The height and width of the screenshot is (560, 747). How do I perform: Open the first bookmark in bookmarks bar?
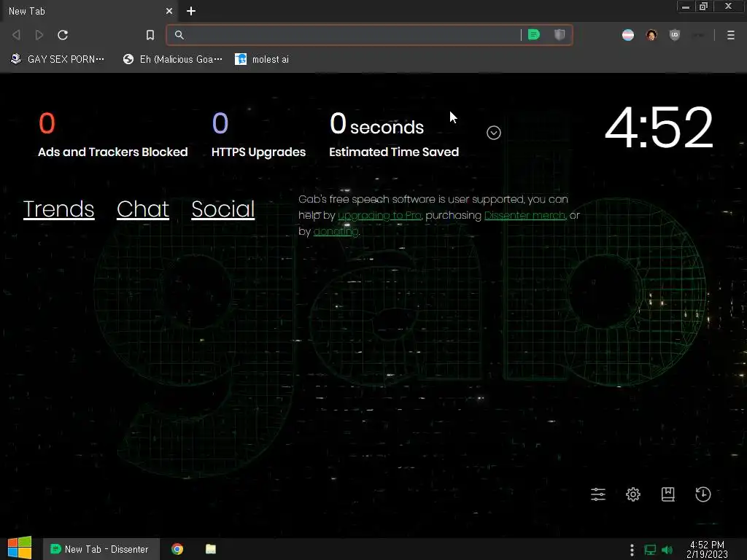click(57, 59)
